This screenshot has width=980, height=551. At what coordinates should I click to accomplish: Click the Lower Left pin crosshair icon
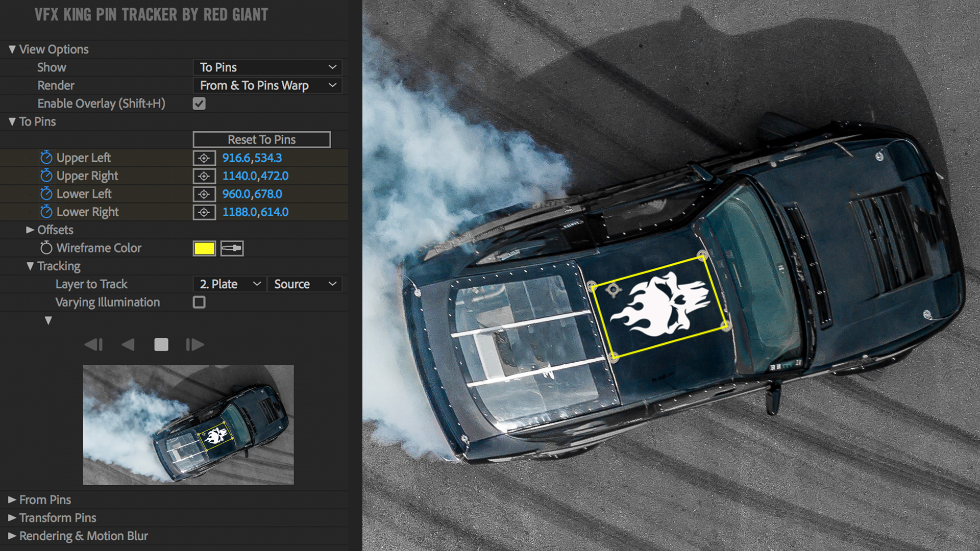[204, 195]
